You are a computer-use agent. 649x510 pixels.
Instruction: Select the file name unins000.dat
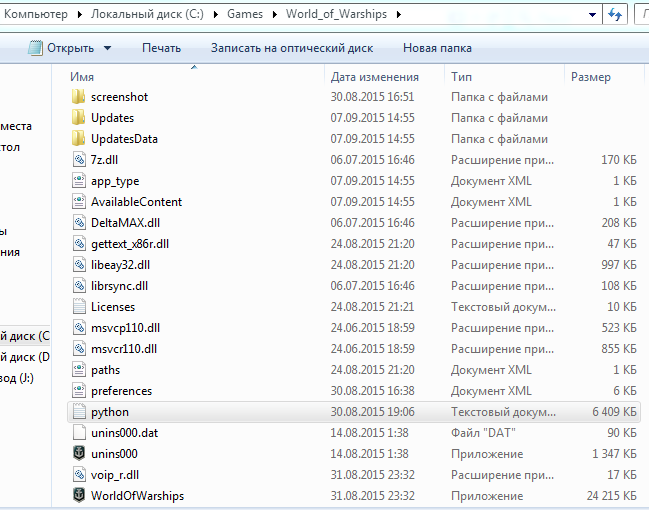[125, 433]
